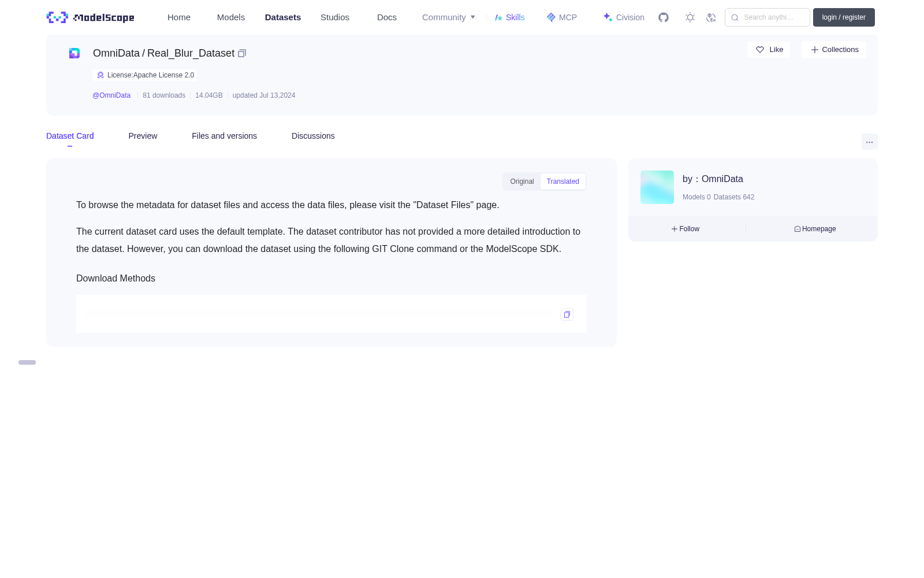Open the Homepage house icon
The width and height of the screenshot is (924, 578).
click(x=798, y=229)
